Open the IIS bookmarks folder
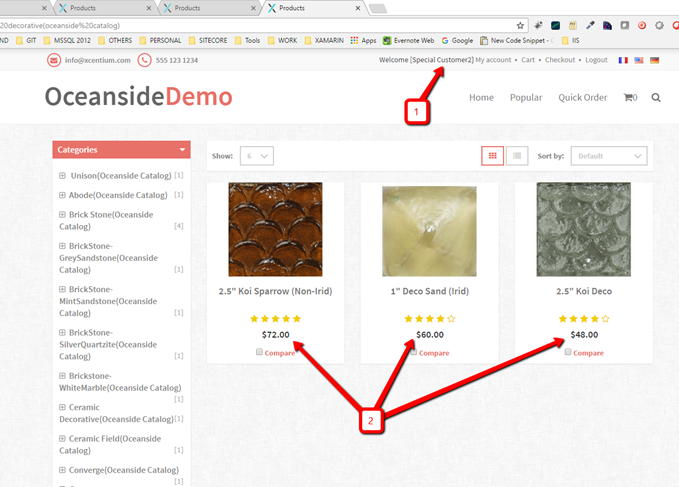This screenshot has height=487, width=679. (x=570, y=40)
